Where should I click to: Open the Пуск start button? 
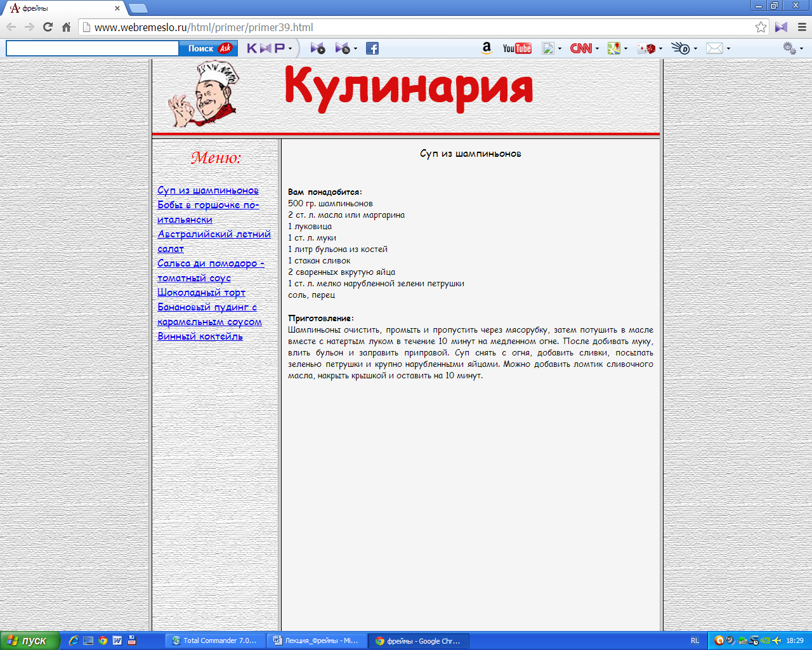coord(30,640)
